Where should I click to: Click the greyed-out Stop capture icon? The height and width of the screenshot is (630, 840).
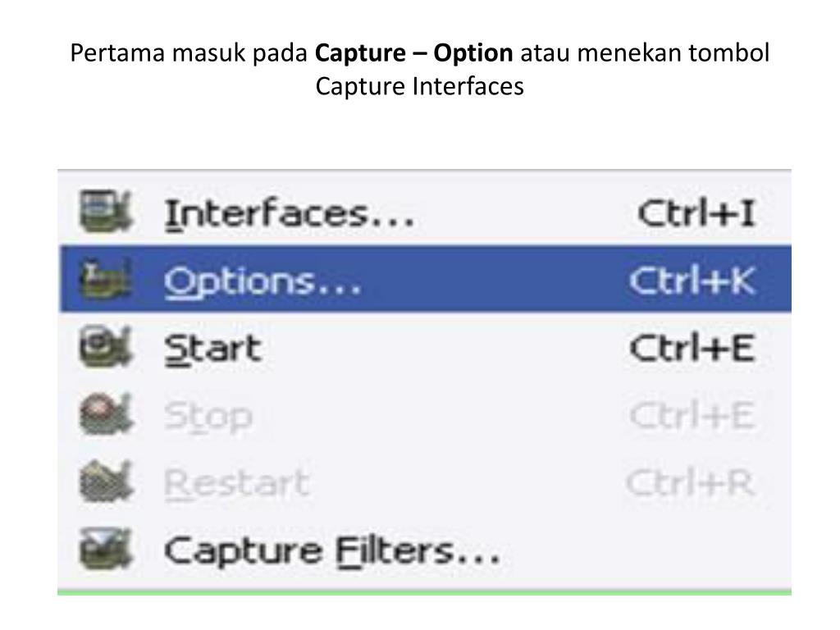pos(106,414)
